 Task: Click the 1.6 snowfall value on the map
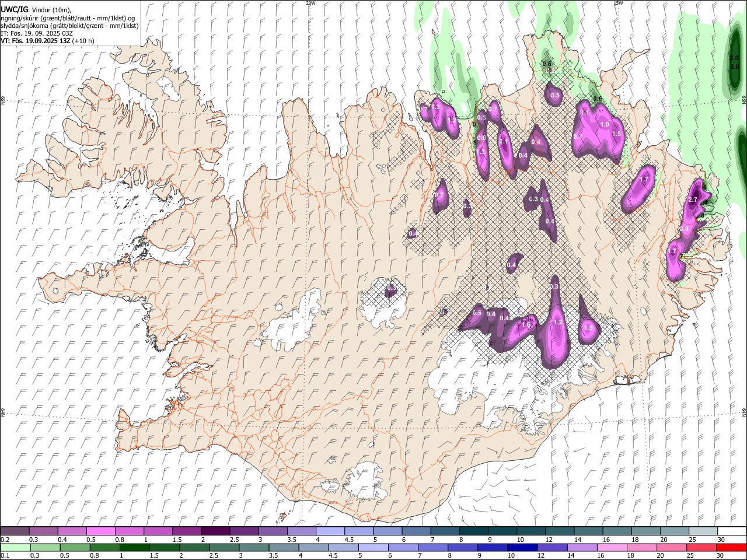tap(525, 325)
